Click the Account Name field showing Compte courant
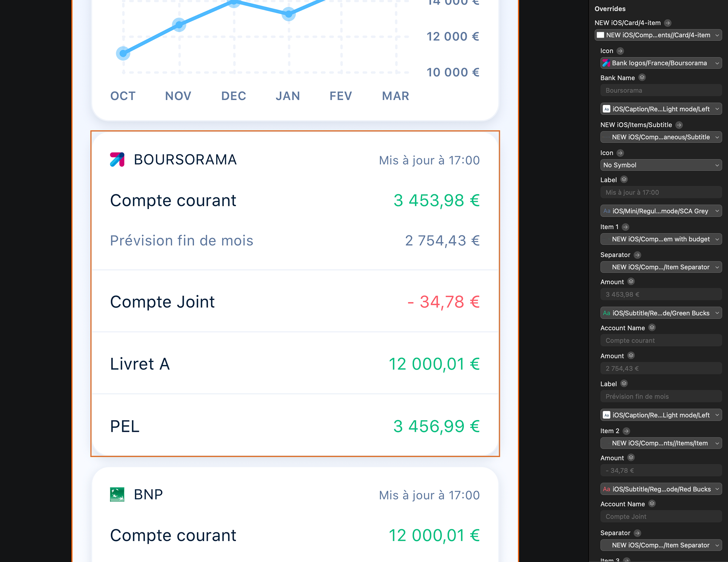The image size is (728, 562). coord(661,341)
